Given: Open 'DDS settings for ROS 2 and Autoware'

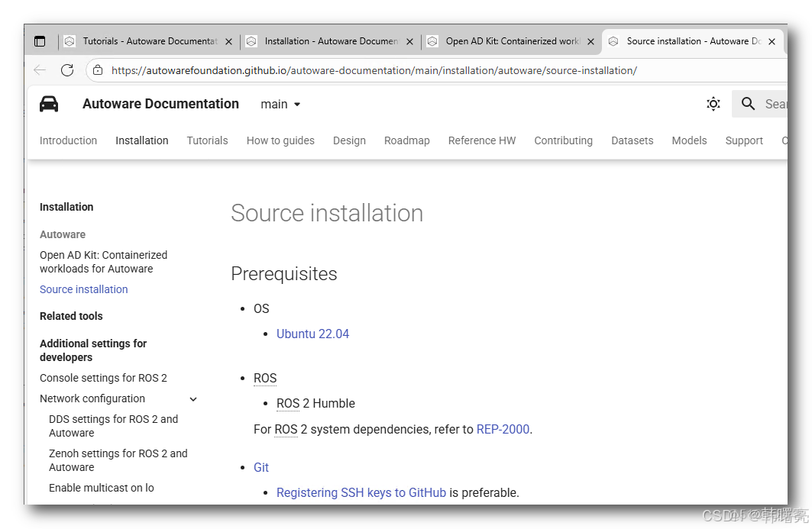Looking at the screenshot, I should point(113,425).
